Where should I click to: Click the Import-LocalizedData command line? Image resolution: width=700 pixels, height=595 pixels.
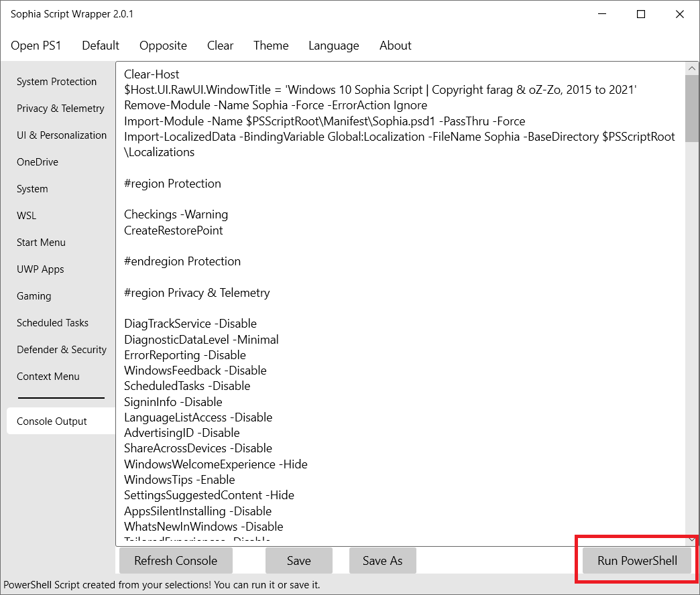[x=400, y=145]
